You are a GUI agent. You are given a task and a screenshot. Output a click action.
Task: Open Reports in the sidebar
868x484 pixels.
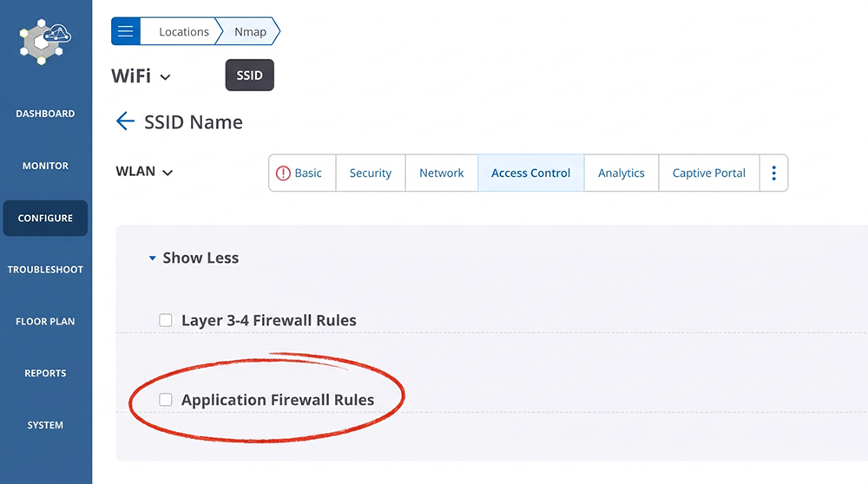[45, 373]
